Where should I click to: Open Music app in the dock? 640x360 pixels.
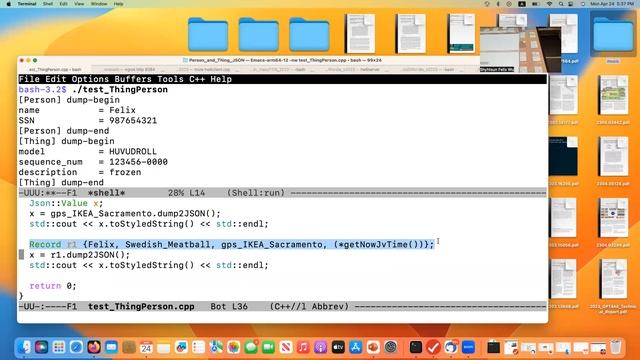pos(303,347)
